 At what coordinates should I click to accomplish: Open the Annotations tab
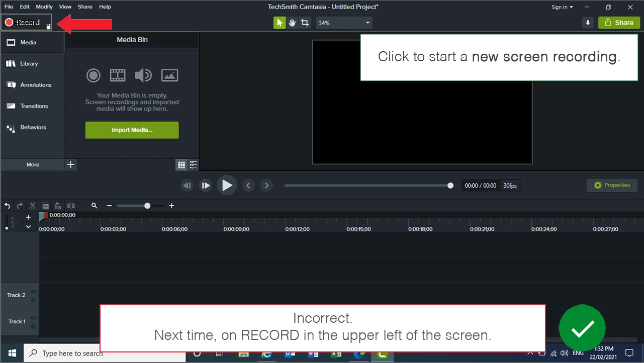coord(32,85)
